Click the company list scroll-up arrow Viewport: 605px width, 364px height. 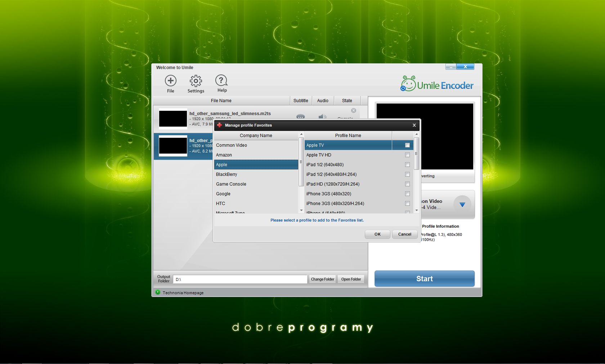[301, 134]
